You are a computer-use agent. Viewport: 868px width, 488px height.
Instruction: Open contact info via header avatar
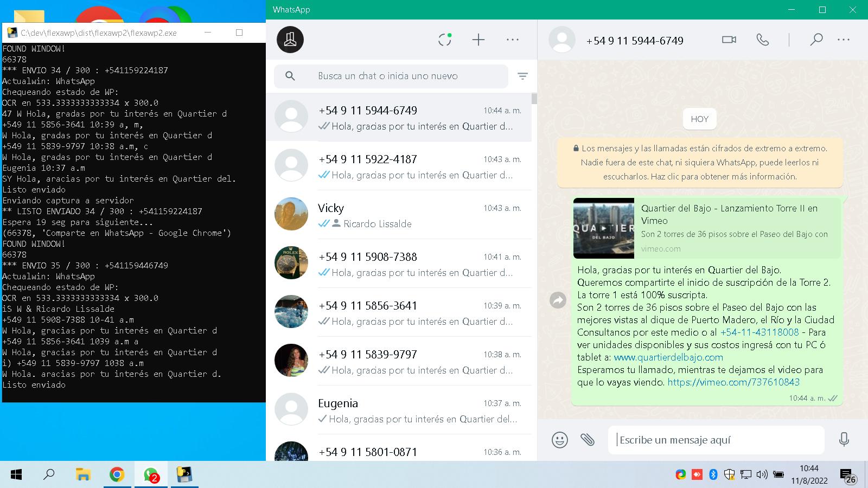tap(562, 40)
